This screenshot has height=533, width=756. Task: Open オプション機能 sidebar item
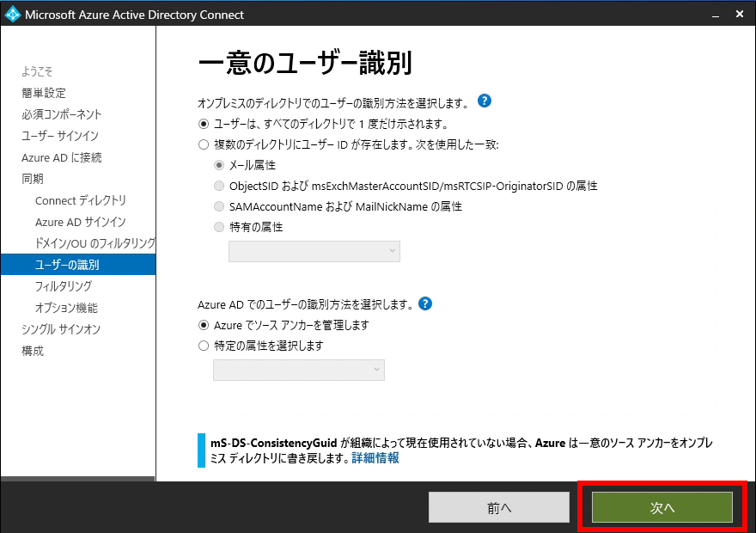point(66,308)
